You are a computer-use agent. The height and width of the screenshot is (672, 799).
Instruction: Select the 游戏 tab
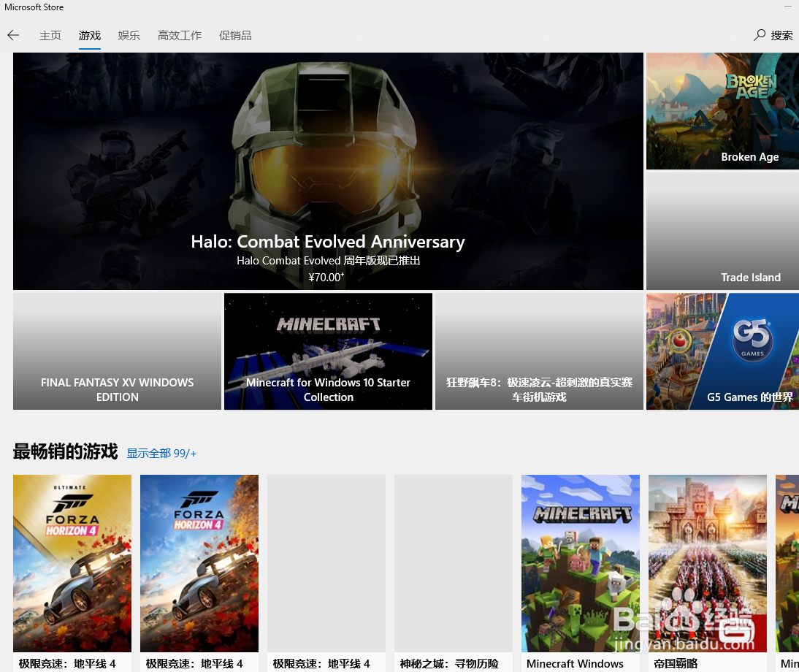click(x=90, y=36)
